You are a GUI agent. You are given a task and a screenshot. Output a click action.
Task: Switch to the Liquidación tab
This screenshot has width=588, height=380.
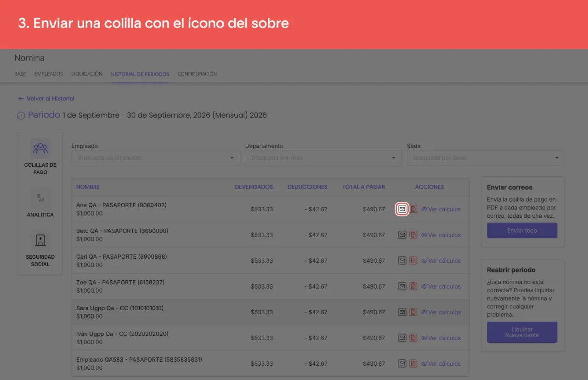[x=87, y=74]
